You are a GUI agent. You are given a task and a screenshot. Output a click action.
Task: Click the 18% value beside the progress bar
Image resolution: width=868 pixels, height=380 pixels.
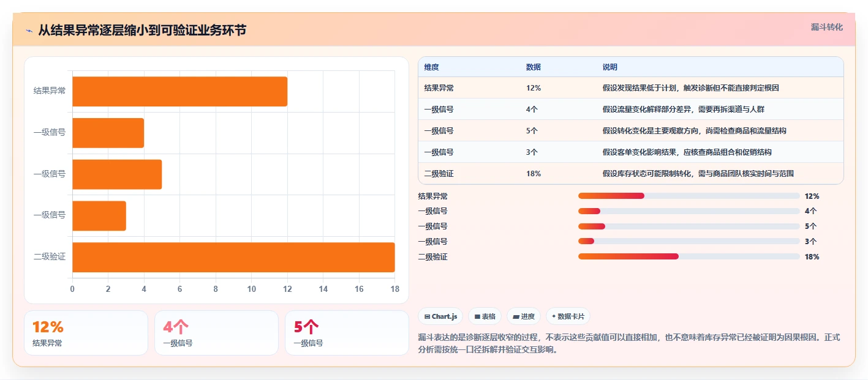pyautogui.click(x=812, y=257)
